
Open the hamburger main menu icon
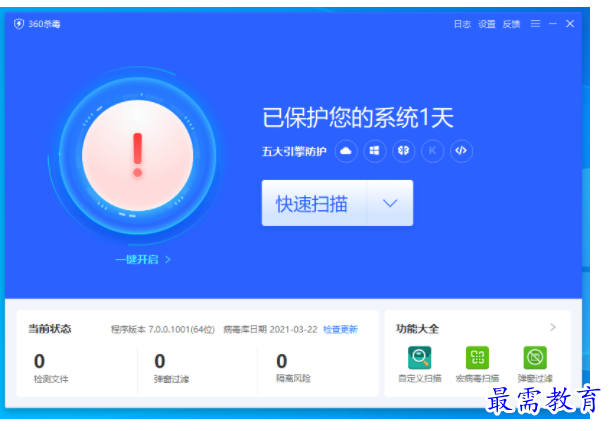(536, 24)
